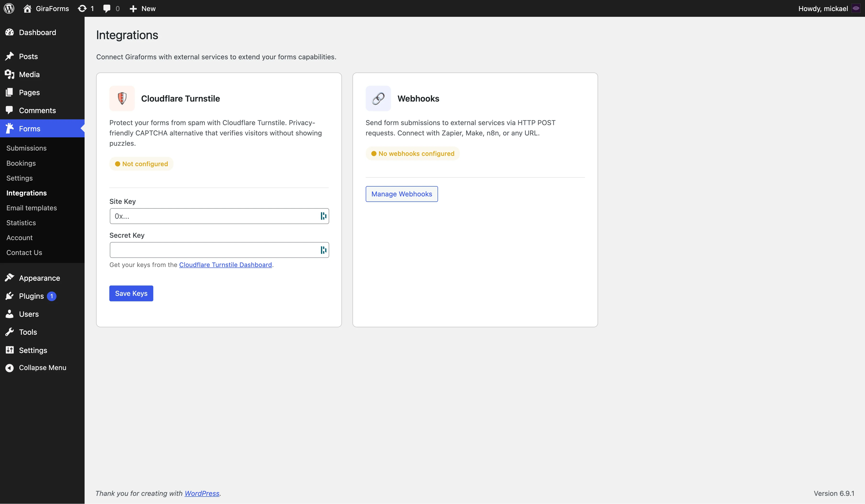Click the No webhooks configured status badge
The image size is (865, 504).
tap(412, 153)
